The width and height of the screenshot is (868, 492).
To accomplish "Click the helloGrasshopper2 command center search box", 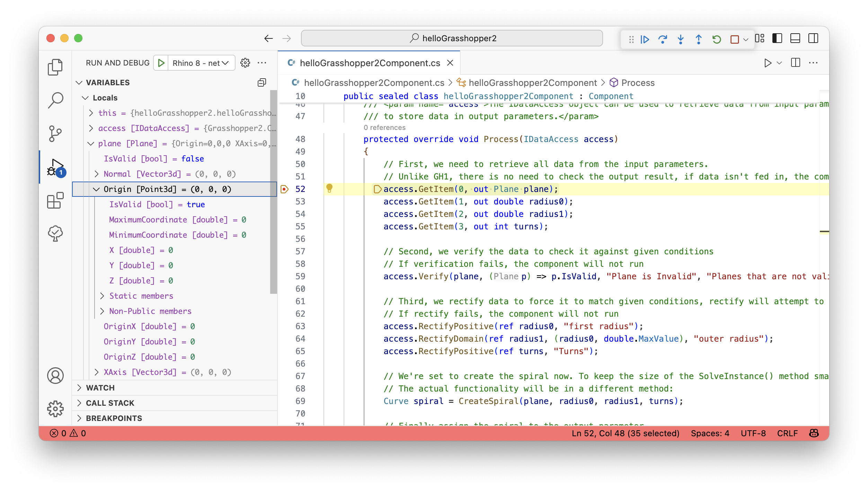I will 452,38.
